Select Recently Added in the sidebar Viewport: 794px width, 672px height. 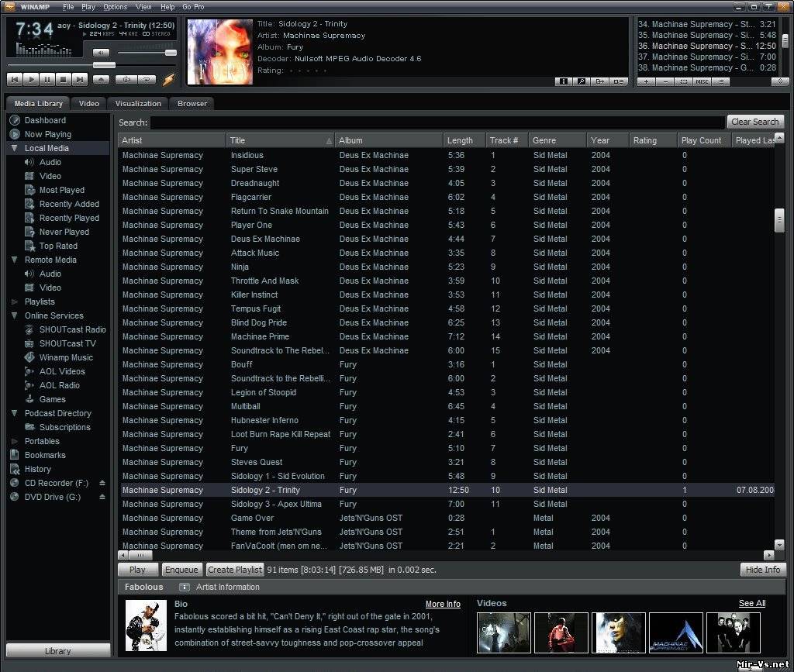(69, 204)
